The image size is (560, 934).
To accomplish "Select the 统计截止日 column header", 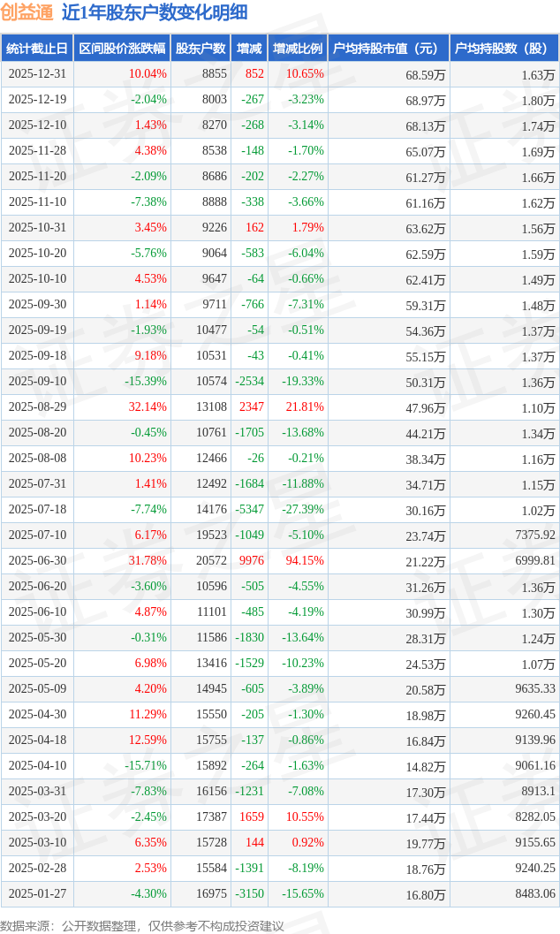I will 37,49.
